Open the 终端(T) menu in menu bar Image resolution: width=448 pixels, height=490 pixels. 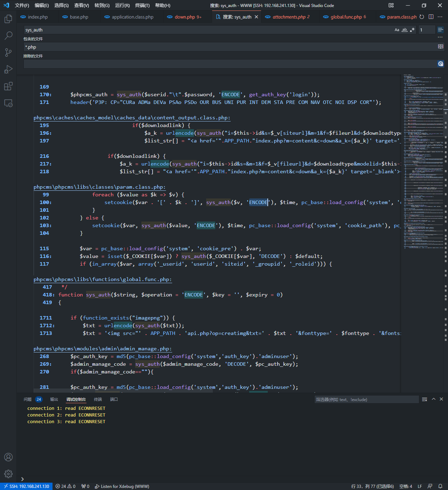[x=142, y=5]
